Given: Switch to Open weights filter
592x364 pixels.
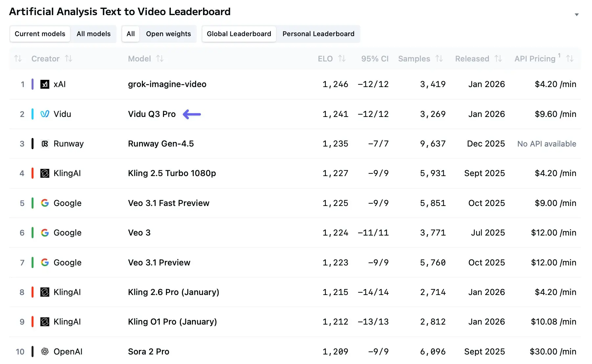Looking at the screenshot, I should (169, 34).
